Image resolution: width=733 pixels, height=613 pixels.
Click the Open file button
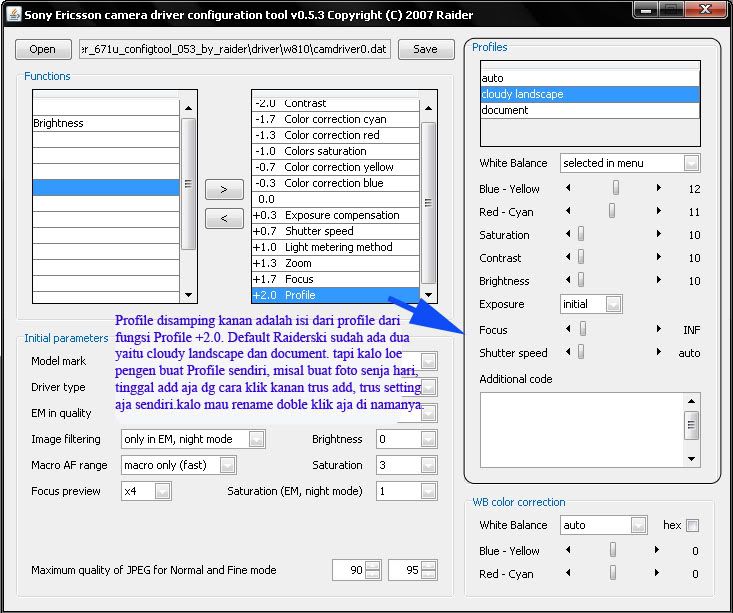tap(43, 49)
